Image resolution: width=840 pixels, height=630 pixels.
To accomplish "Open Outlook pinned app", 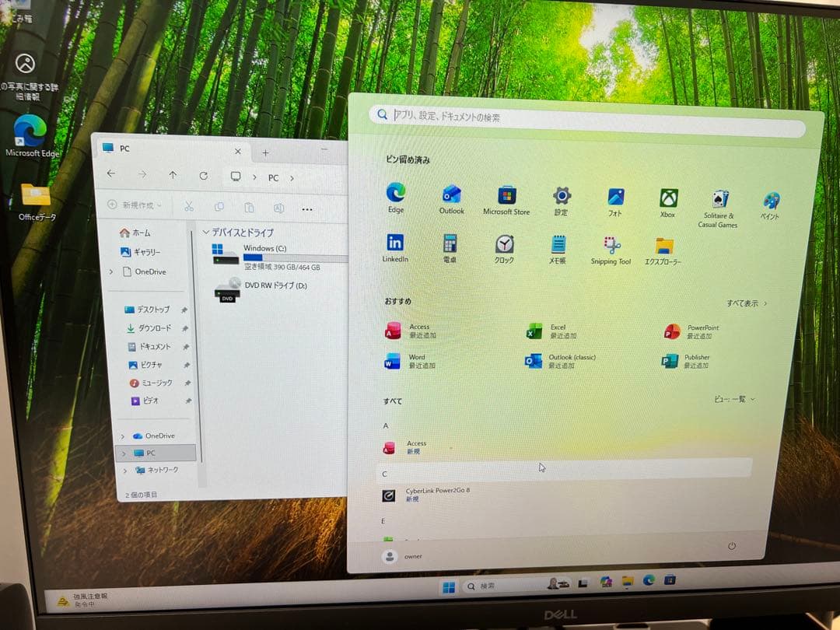I will click(452, 199).
